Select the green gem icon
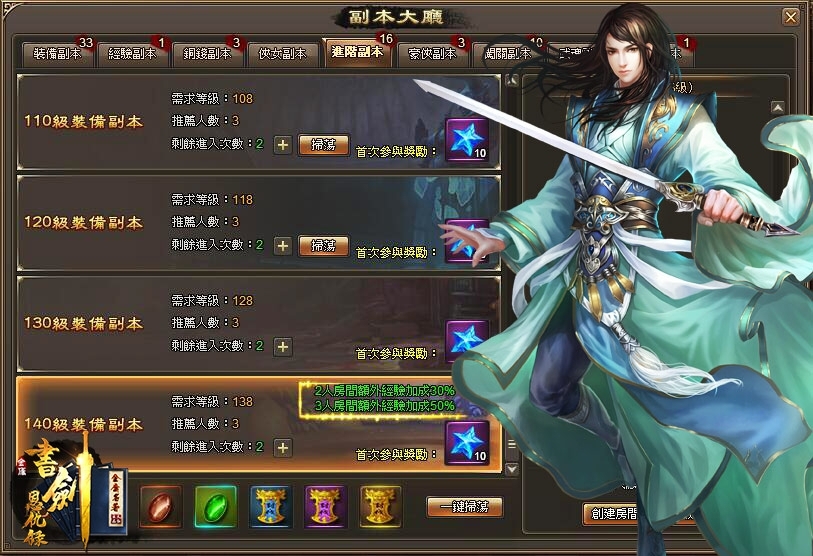The height and width of the screenshot is (556, 813). pyautogui.click(x=216, y=507)
